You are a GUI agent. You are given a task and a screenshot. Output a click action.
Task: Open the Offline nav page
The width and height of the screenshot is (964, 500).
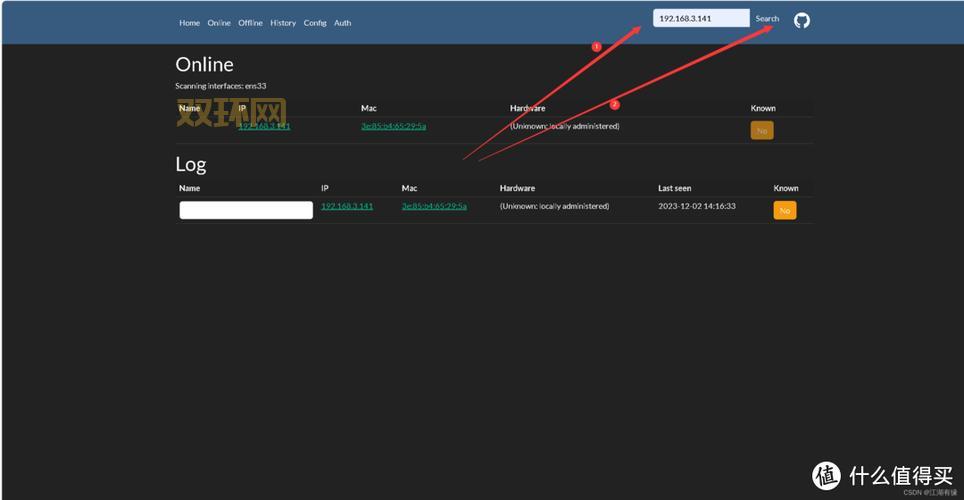click(250, 23)
